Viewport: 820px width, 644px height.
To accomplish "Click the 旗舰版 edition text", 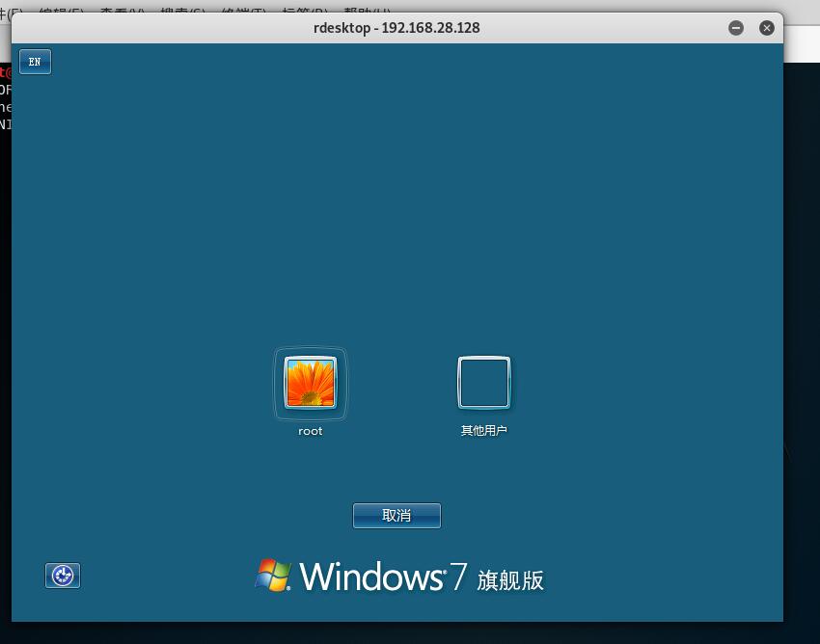I will point(509,578).
